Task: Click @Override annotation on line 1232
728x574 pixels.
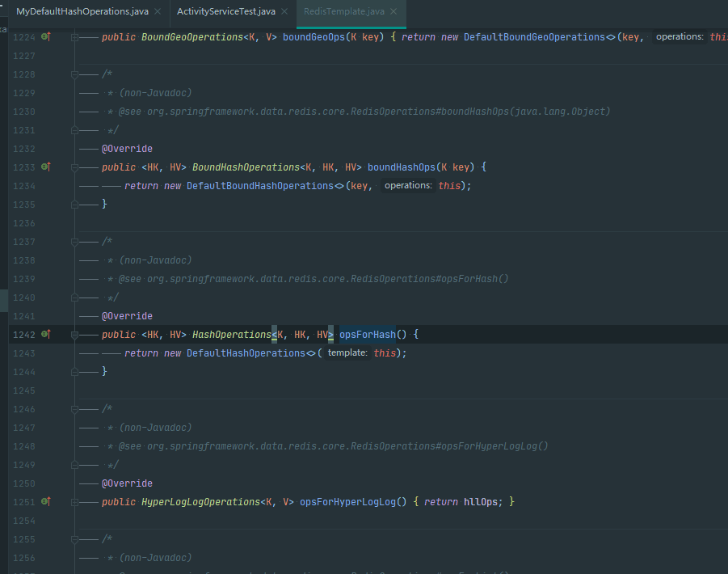Action: (127, 149)
